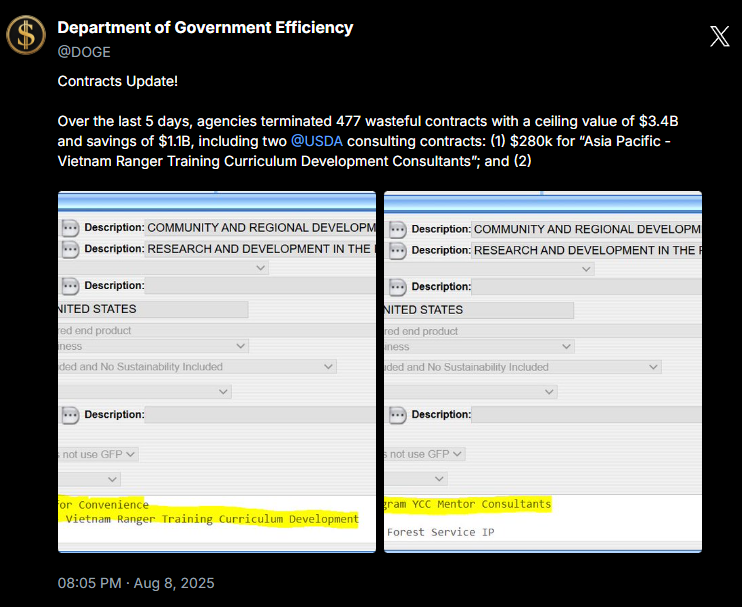The image size is (742, 607).
Task: Open the left Vietnam Ranger Training screenshot
Action: [x=217, y=372]
